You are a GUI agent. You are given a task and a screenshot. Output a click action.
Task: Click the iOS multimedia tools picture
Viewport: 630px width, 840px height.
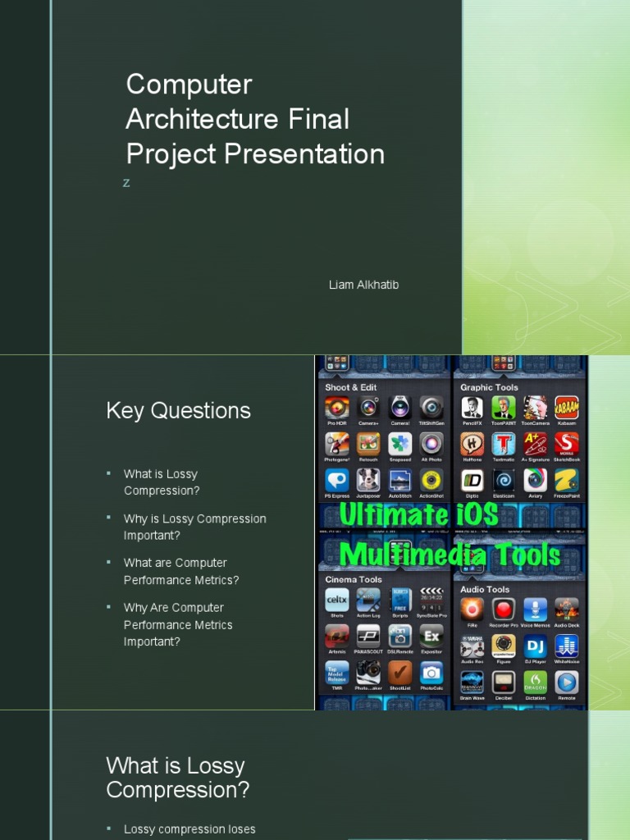click(451, 532)
